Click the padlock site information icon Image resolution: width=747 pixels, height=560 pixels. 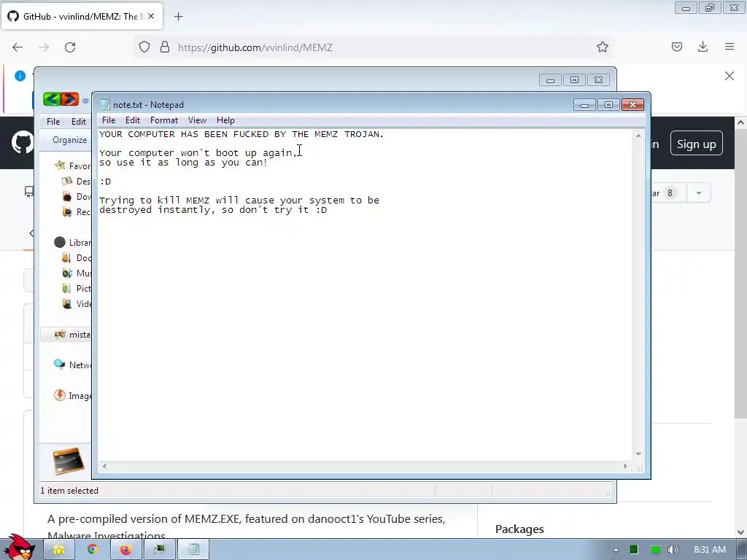click(165, 47)
